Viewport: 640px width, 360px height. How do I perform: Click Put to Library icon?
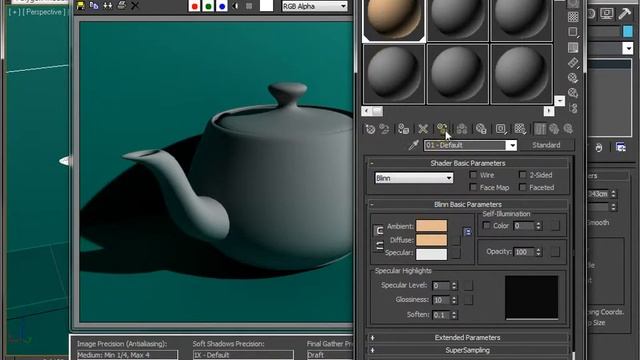pyautogui.click(x=481, y=129)
